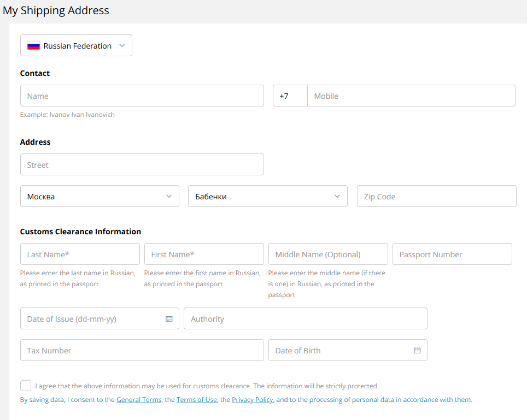Click the +7 country code box
The image size is (527, 420).
tap(290, 96)
